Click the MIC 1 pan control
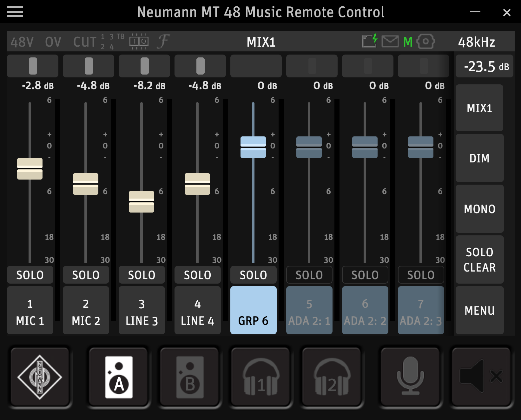The height and width of the screenshot is (420, 521). point(33,66)
